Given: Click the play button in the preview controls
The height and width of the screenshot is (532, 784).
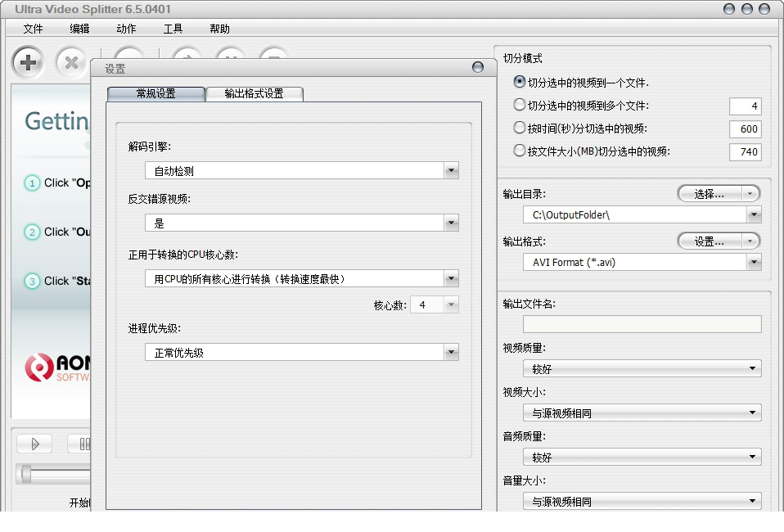Looking at the screenshot, I should pyautogui.click(x=34, y=444).
